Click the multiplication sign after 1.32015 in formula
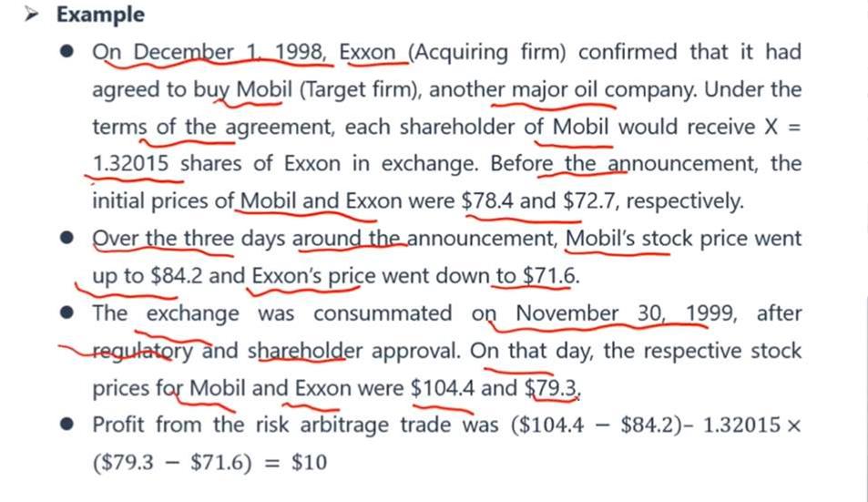 (x=793, y=425)
